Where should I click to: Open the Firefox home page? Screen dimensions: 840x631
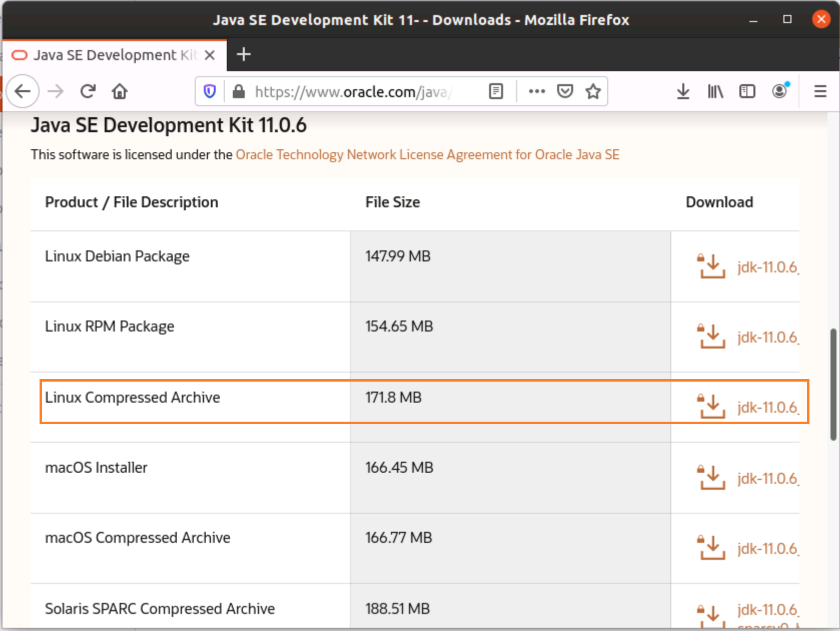pyautogui.click(x=120, y=91)
